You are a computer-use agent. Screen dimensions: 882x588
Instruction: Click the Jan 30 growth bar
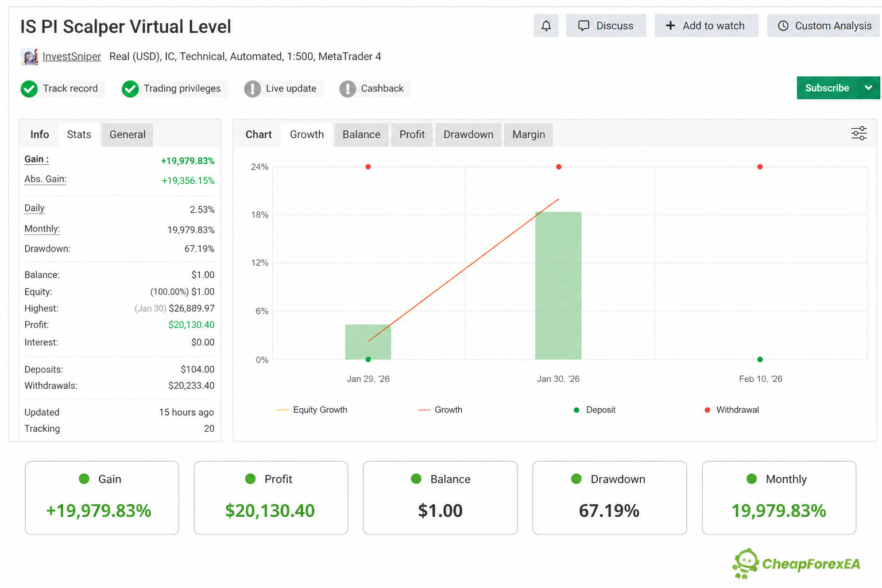tap(558, 285)
